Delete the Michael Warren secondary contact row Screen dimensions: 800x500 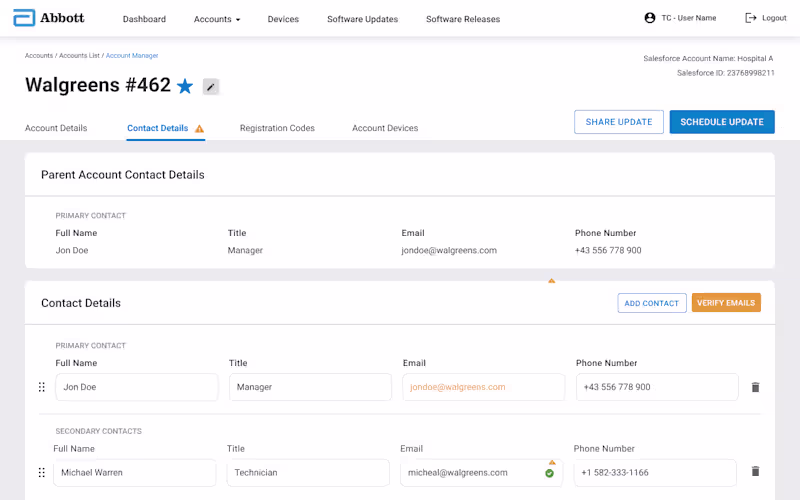point(755,472)
